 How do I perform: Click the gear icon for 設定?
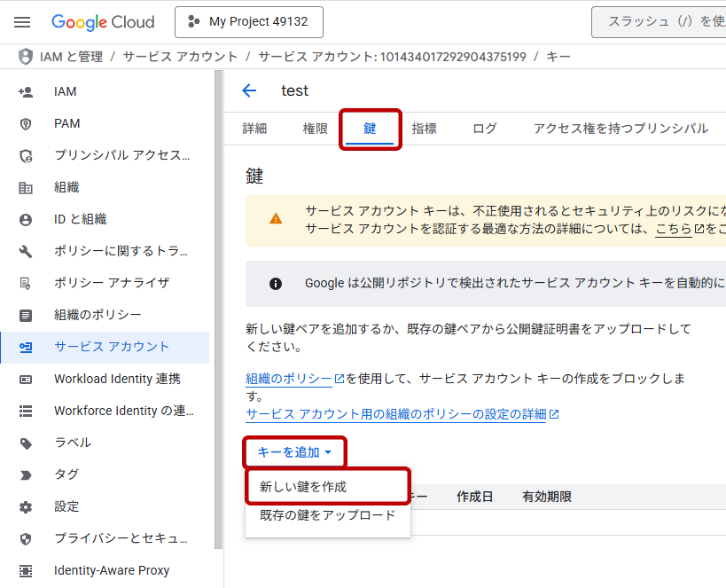[26, 506]
